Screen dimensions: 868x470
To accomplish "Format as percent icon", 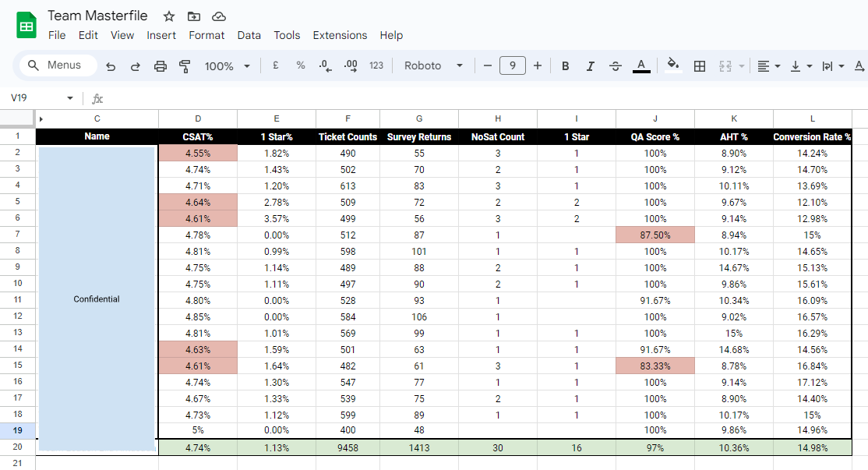I will click(x=301, y=65).
